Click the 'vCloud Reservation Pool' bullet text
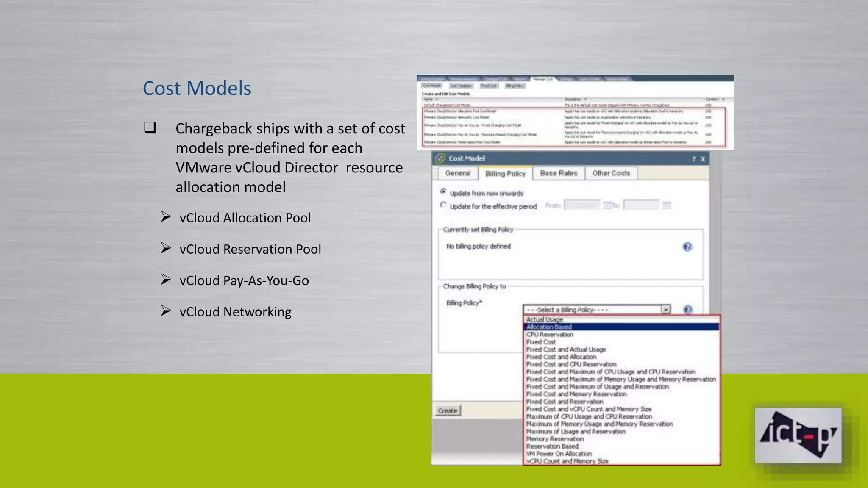This screenshot has height=488, width=868. tap(250, 249)
